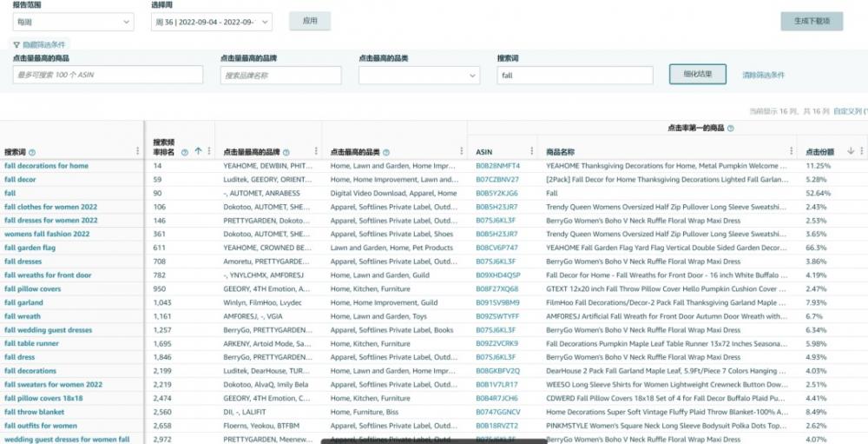Open ASIN link B0B18RVZT2
The width and height of the screenshot is (868, 444).
[x=497, y=427]
